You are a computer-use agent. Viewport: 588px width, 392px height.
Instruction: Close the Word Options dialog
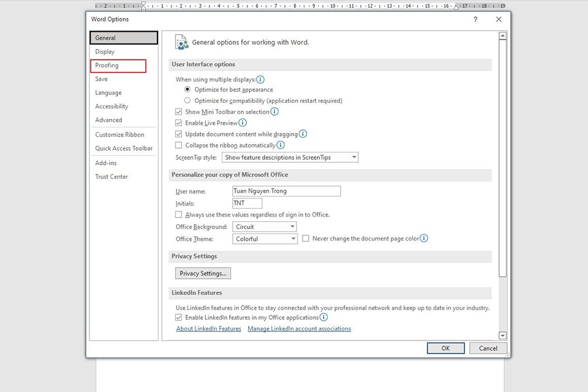coord(499,20)
